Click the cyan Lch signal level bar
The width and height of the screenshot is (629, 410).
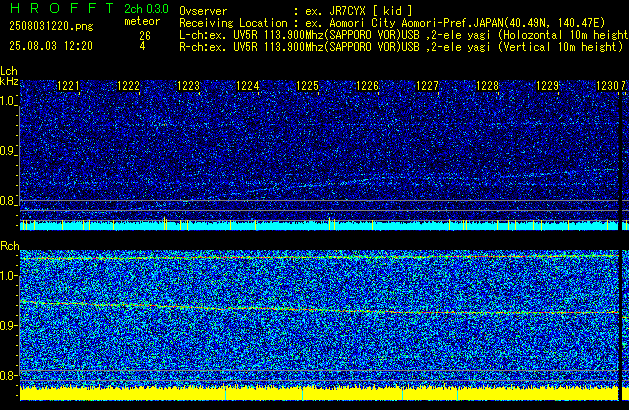(x=319, y=225)
